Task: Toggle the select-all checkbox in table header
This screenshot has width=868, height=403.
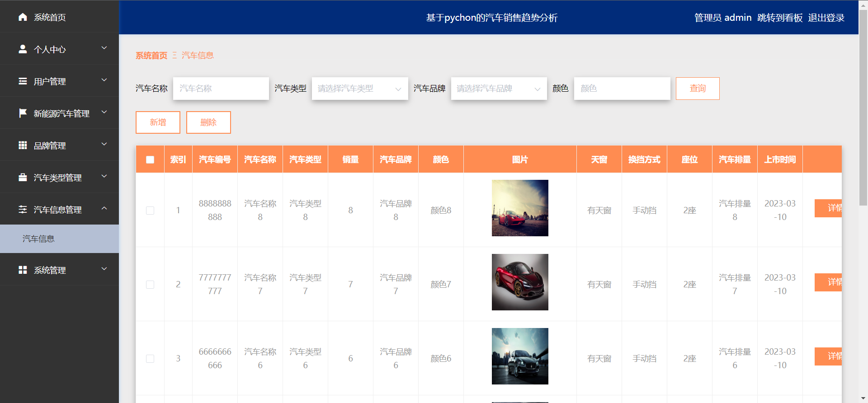Action: [150, 159]
